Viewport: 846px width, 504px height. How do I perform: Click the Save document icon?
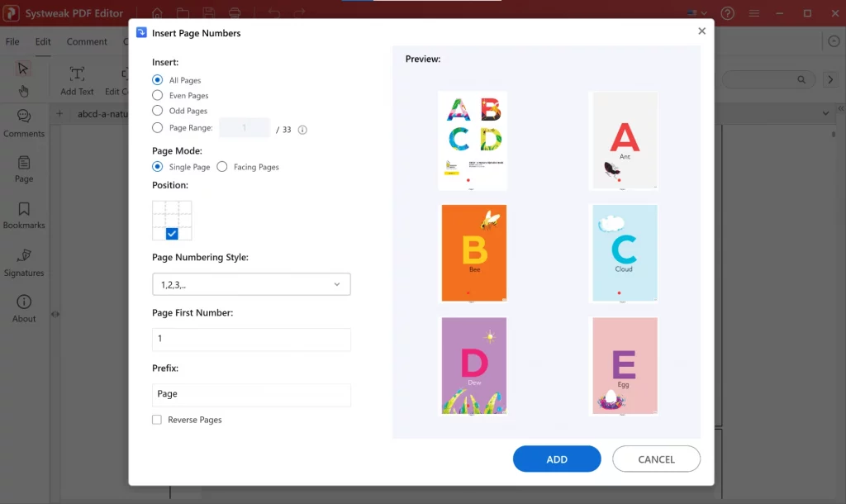tap(209, 13)
